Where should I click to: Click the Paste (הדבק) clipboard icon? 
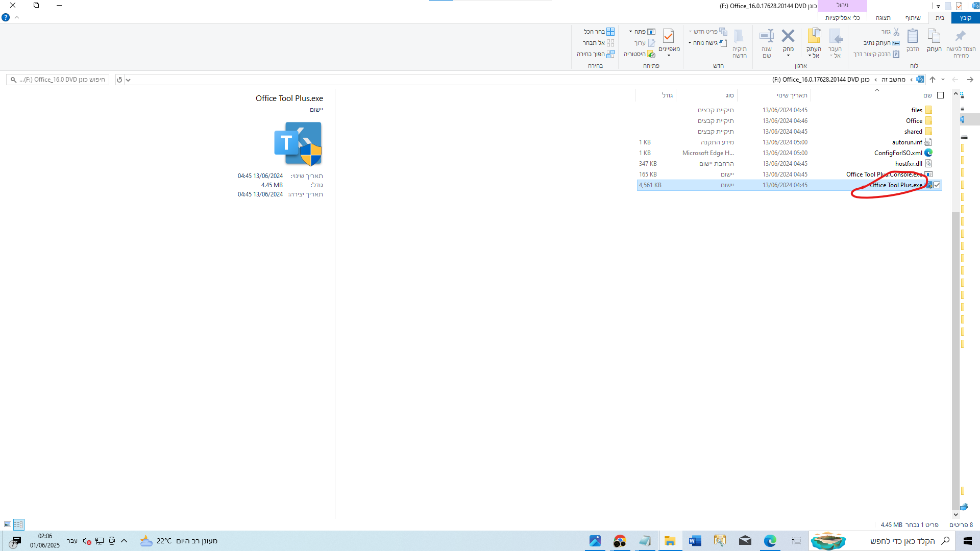(x=913, y=36)
